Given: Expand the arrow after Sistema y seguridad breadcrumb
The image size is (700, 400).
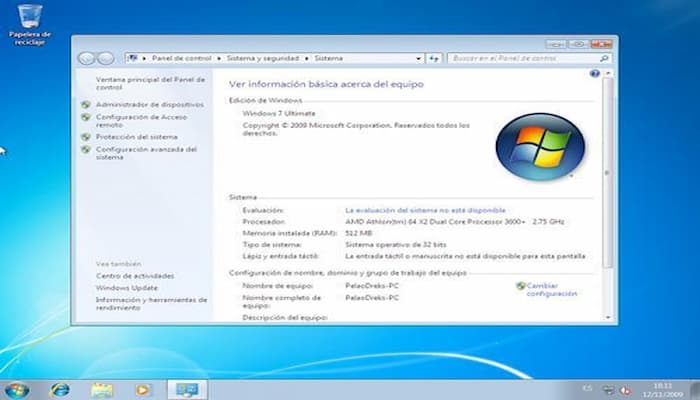Looking at the screenshot, I should click(x=307, y=58).
